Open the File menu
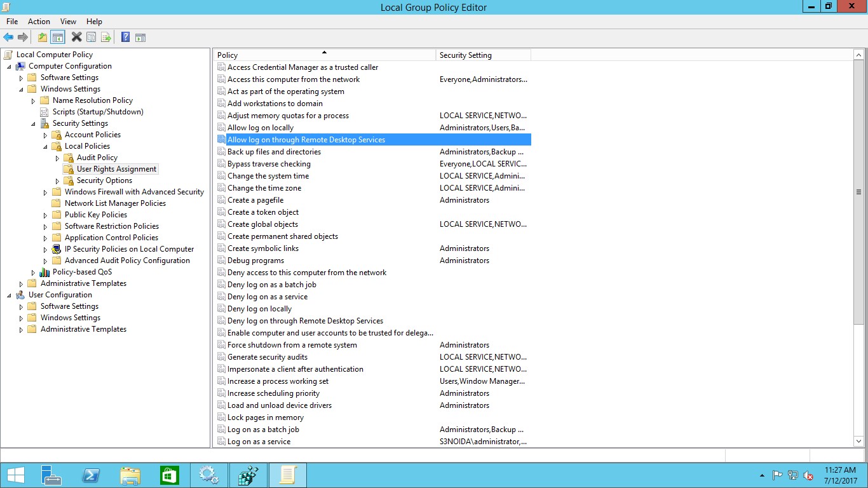The height and width of the screenshot is (488, 868). [12, 22]
